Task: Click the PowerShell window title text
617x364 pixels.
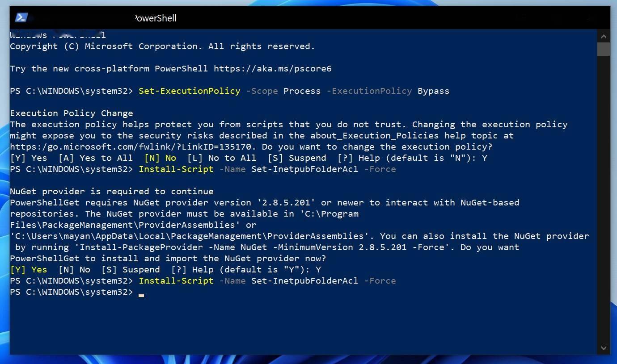Action: pyautogui.click(x=155, y=18)
